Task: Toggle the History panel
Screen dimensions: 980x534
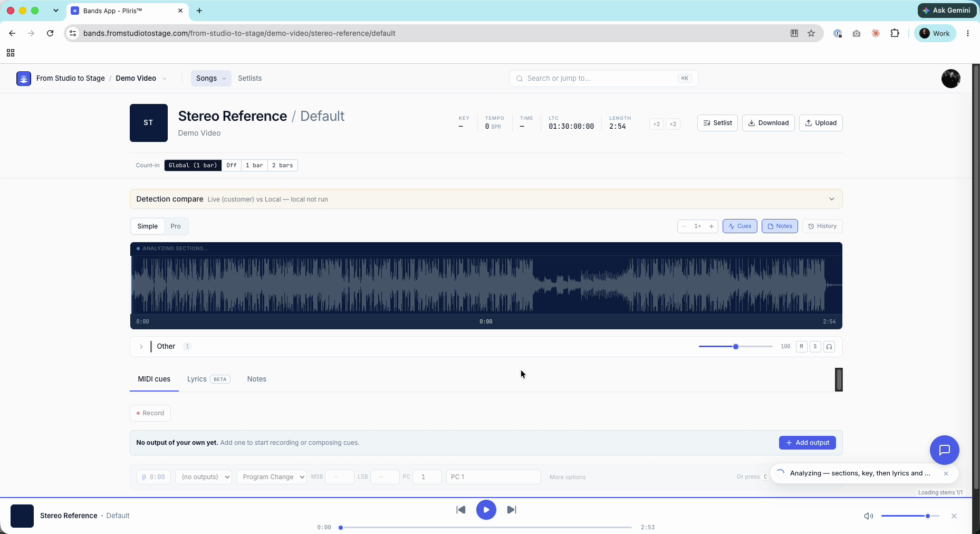Action: [x=822, y=226]
